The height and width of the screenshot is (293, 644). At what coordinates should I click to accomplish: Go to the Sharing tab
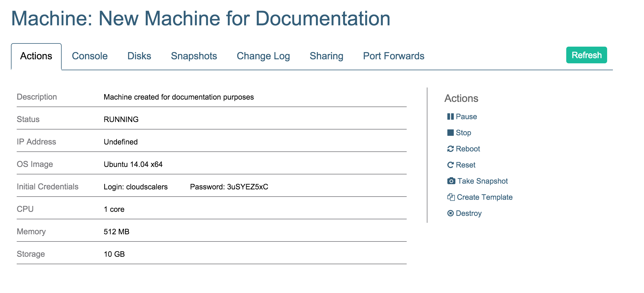pos(326,56)
